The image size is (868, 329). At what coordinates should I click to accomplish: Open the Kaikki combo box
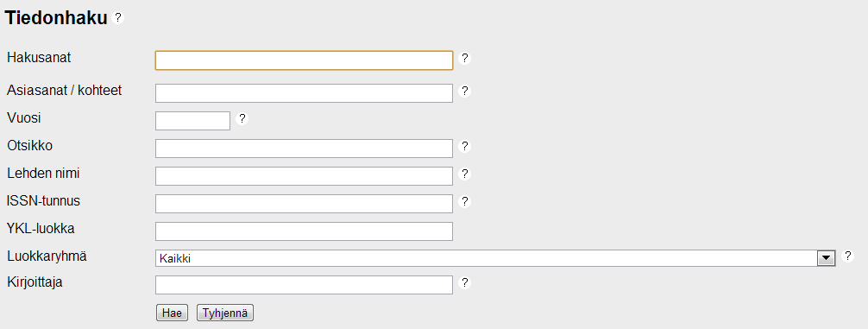[495, 258]
